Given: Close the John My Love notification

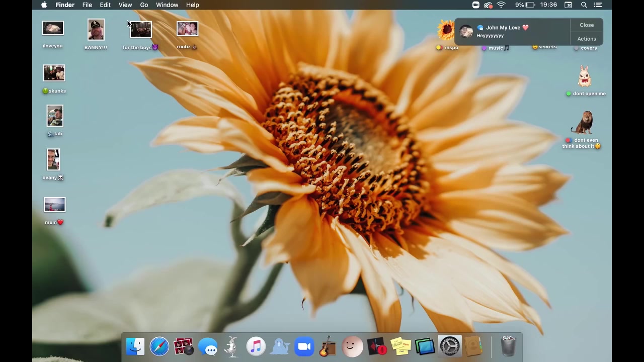Looking at the screenshot, I should click(x=587, y=25).
